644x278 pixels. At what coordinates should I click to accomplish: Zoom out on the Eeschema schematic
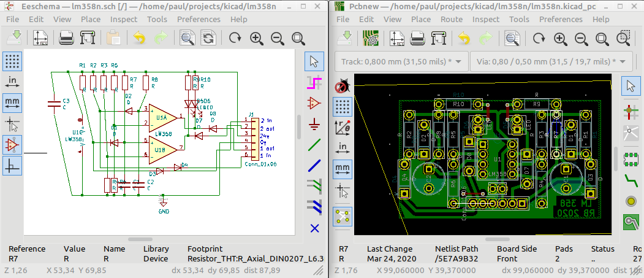277,38
